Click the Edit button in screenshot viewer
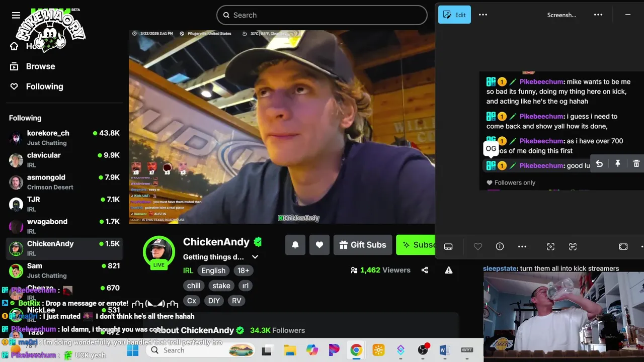644x362 pixels. pos(454,15)
